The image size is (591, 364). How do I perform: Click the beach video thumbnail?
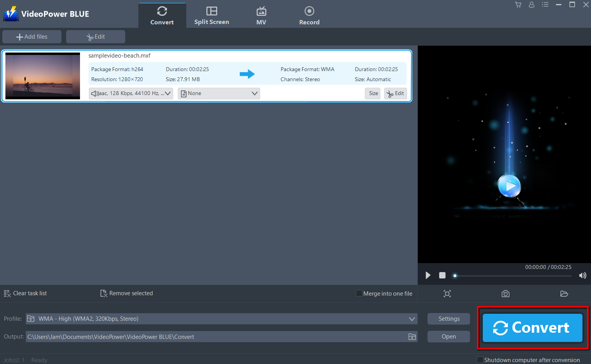pos(43,76)
